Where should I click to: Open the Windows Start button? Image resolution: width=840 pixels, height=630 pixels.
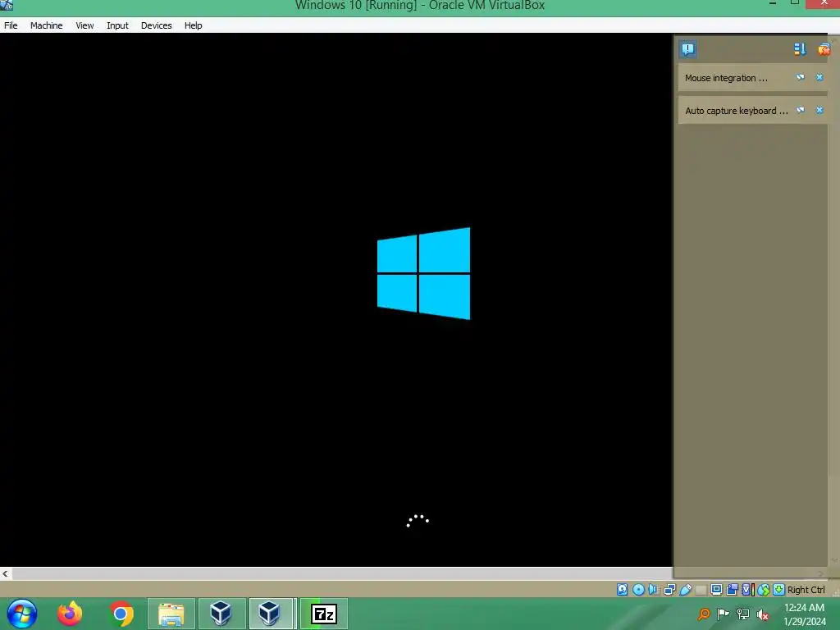22,614
